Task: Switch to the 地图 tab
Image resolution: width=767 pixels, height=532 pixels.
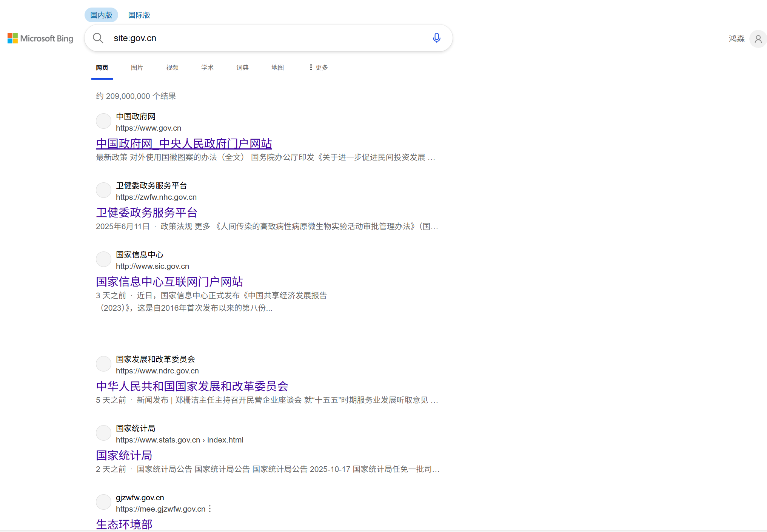Action: 277,67
